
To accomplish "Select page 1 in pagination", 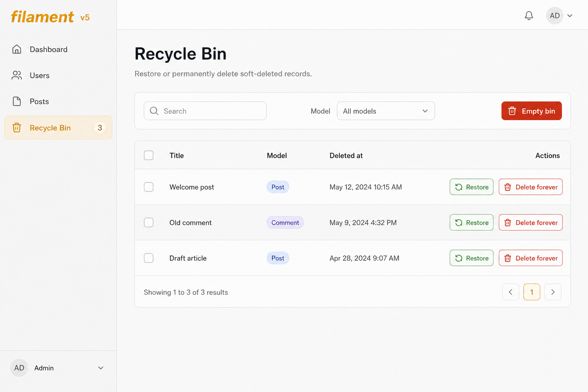I will click(x=532, y=292).
